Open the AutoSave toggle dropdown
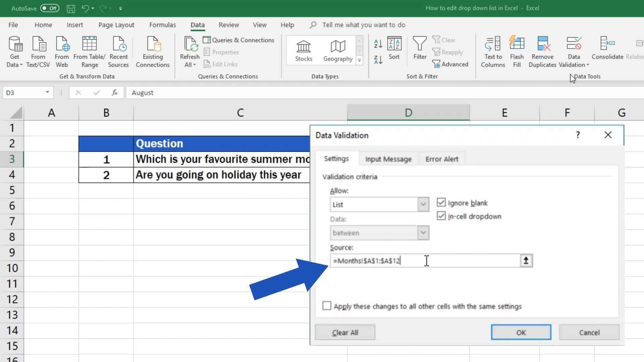 (x=49, y=8)
